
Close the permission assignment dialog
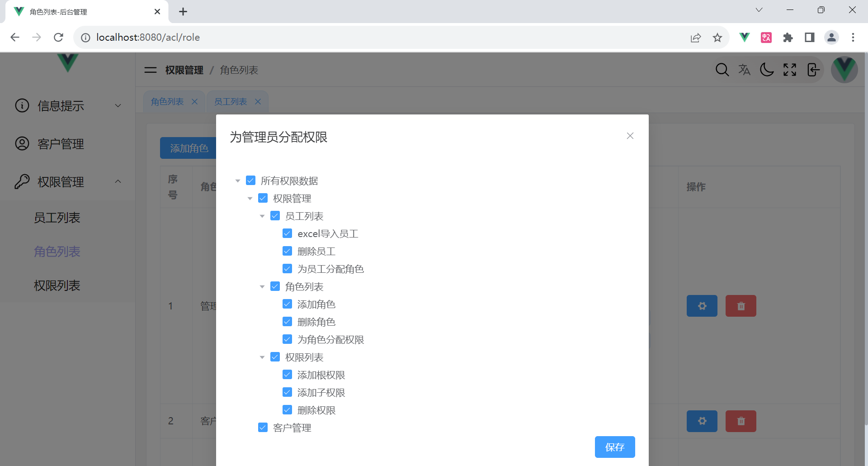click(630, 136)
